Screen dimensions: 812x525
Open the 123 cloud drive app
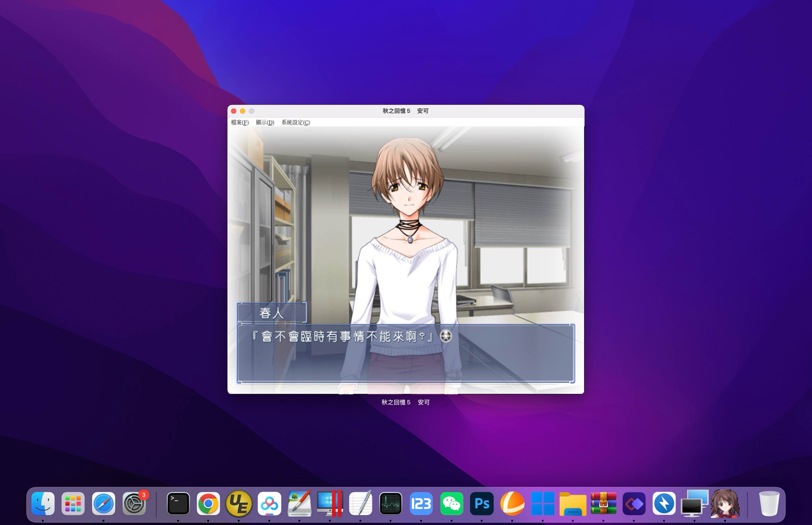point(421,504)
